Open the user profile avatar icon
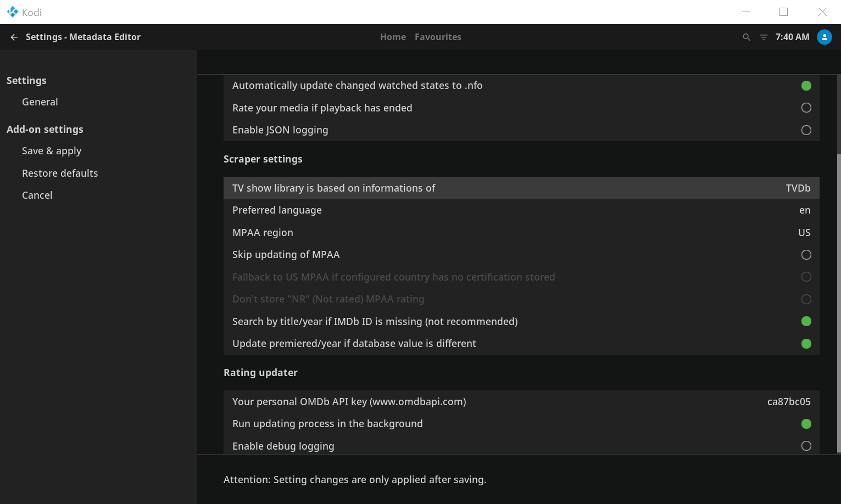Image resolution: width=841 pixels, height=504 pixels. click(824, 37)
